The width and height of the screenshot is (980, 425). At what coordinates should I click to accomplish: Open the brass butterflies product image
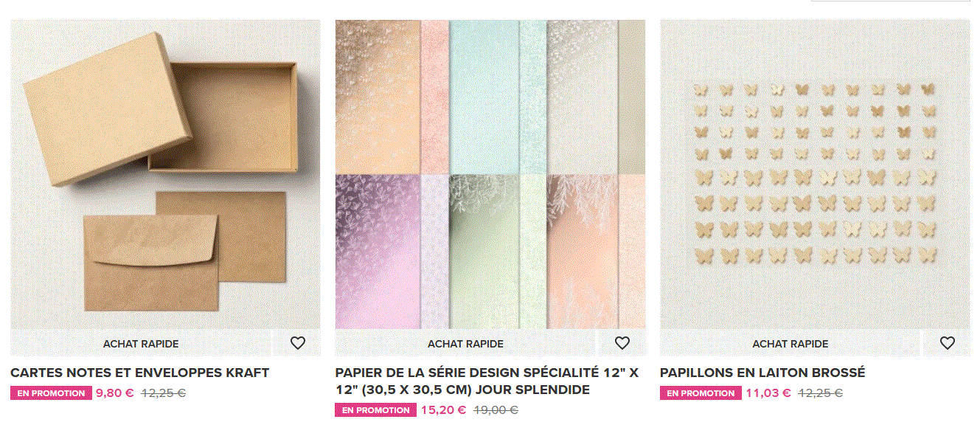tap(815, 174)
